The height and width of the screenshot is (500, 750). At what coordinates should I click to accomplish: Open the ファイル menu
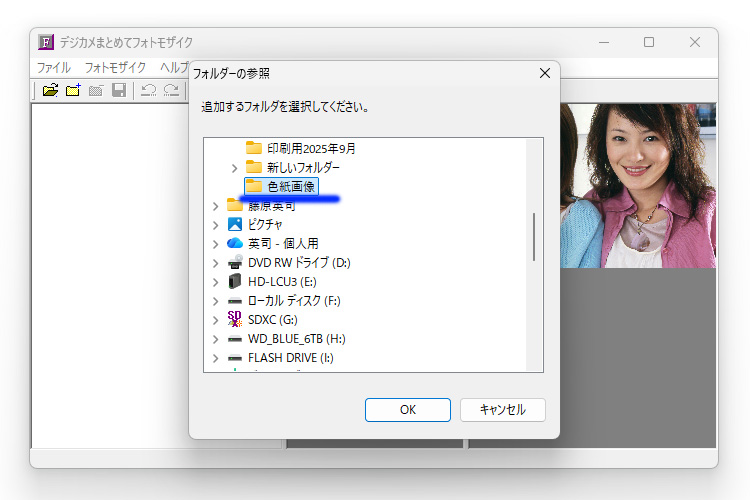(54, 68)
